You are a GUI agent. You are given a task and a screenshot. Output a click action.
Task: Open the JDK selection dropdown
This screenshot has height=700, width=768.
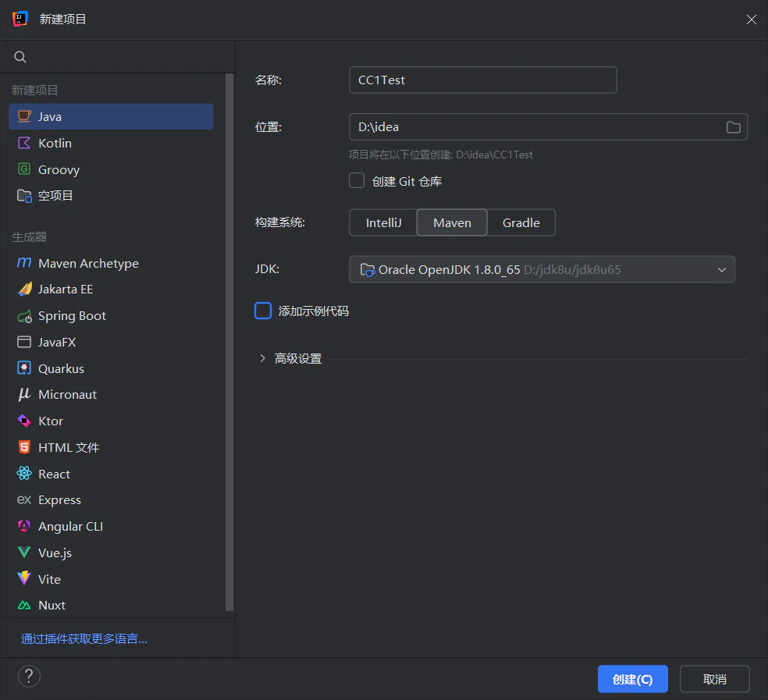(x=542, y=269)
